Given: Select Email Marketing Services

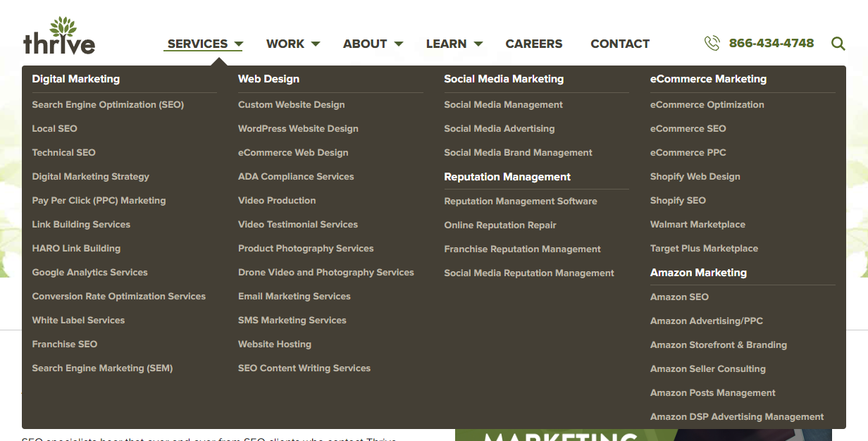Looking at the screenshot, I should point(294,297).
